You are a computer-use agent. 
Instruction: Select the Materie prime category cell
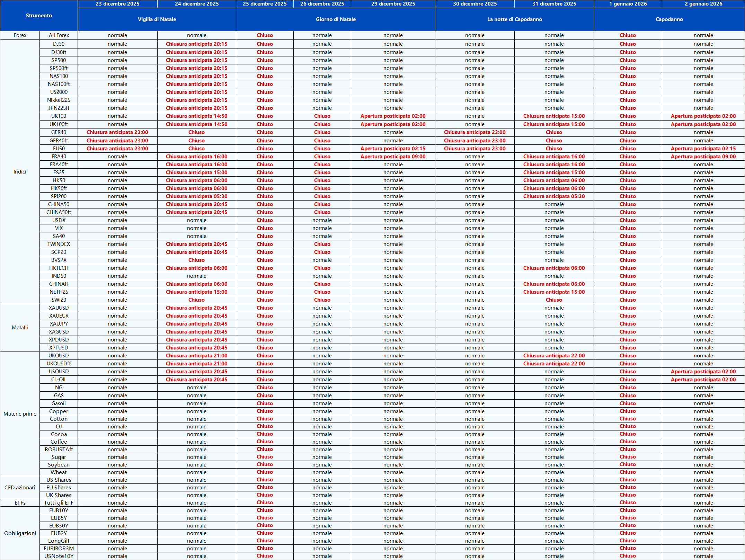click(x=20, y=414)
